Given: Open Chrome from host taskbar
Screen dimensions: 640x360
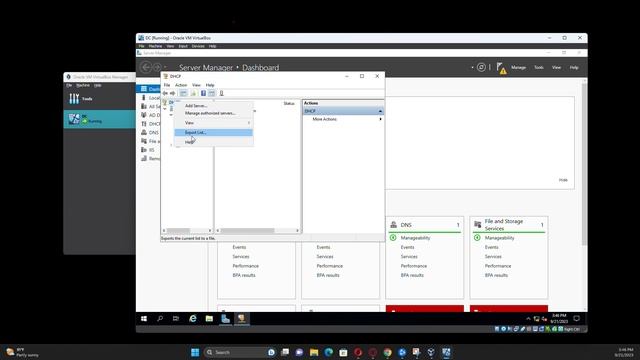Looking at the screenshot, I should [387, 352].
